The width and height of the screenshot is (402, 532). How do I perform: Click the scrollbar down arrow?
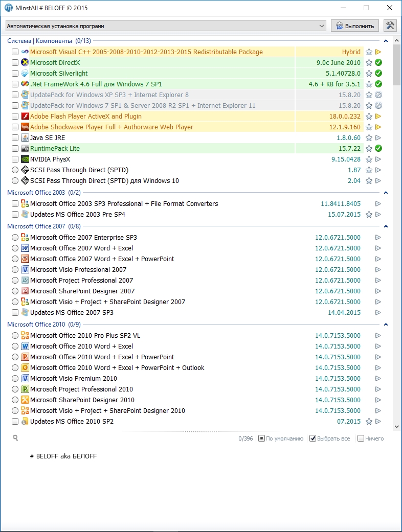[396, 427]
